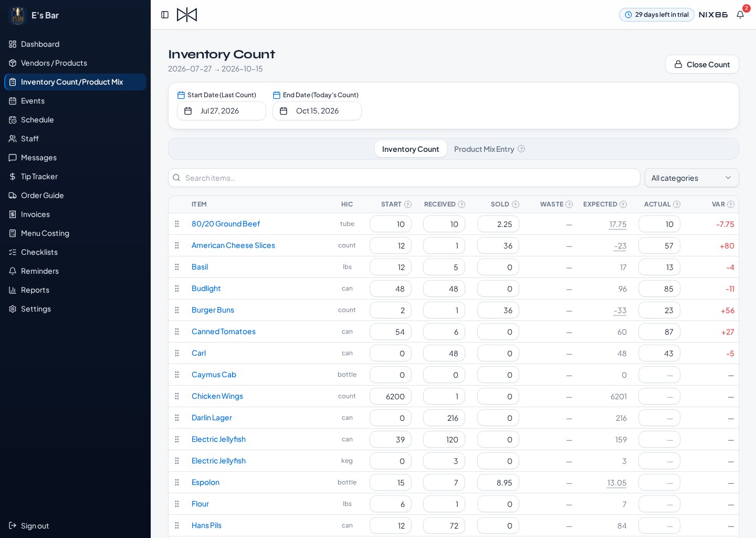Collapse the sidebar with the panel toggle icon

pos(165,15)
